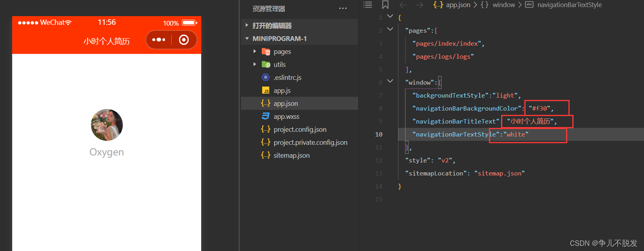Go back with the left arrow
Screen dimensions: 644x251
click(x=403, y=5)
